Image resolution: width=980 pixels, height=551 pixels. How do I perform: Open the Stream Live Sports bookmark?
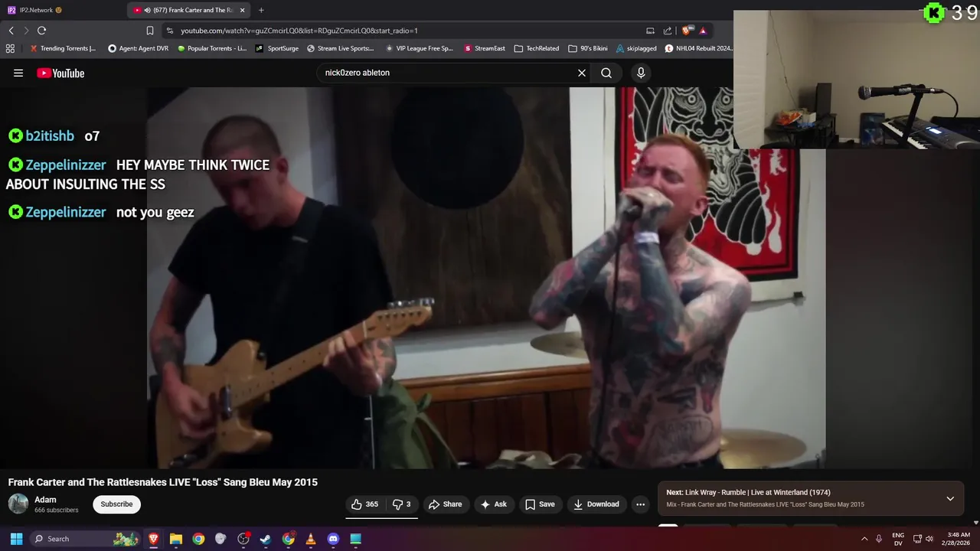341,48
